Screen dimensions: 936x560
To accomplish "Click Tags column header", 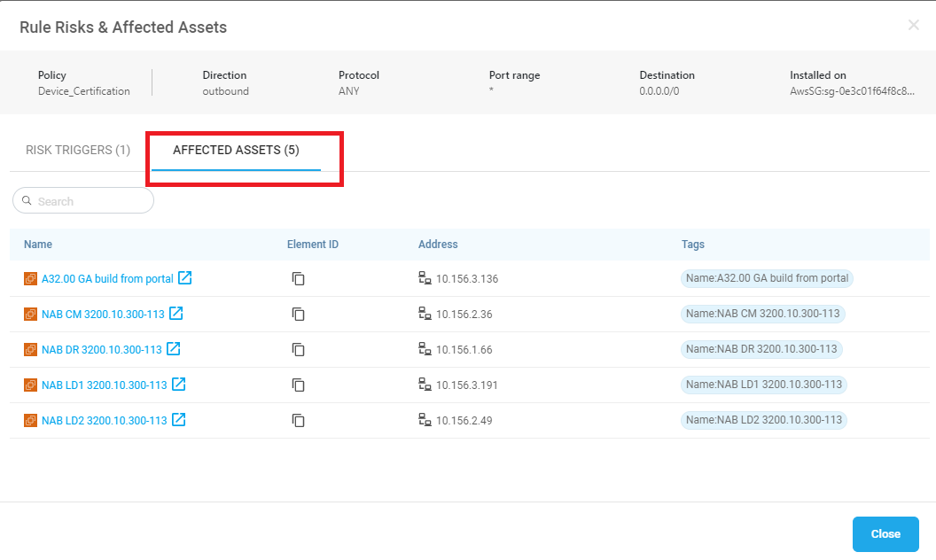I will [692, 245].
